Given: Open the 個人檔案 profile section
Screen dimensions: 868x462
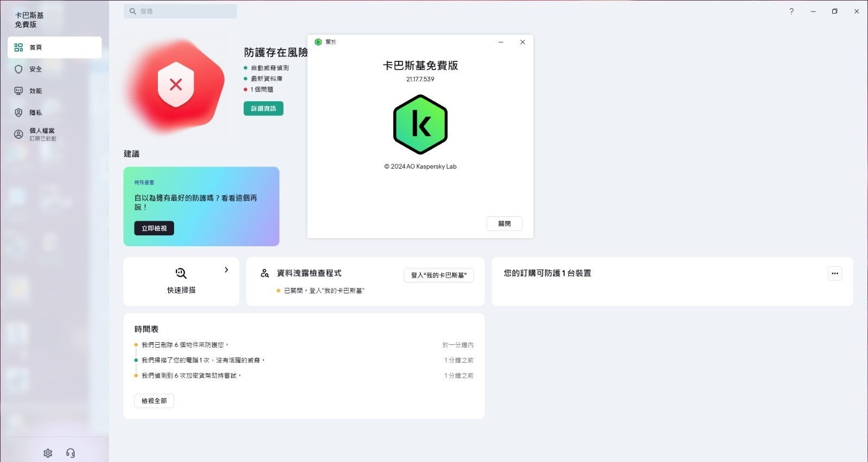Looking at the screenshot, I should (x=55, y=134).
